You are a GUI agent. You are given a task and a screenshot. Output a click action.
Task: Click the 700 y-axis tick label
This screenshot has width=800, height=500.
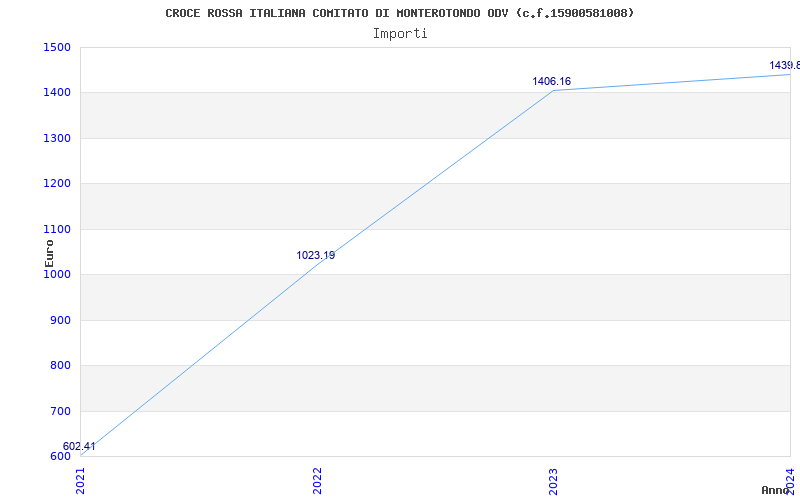click(x=60, y=411)
